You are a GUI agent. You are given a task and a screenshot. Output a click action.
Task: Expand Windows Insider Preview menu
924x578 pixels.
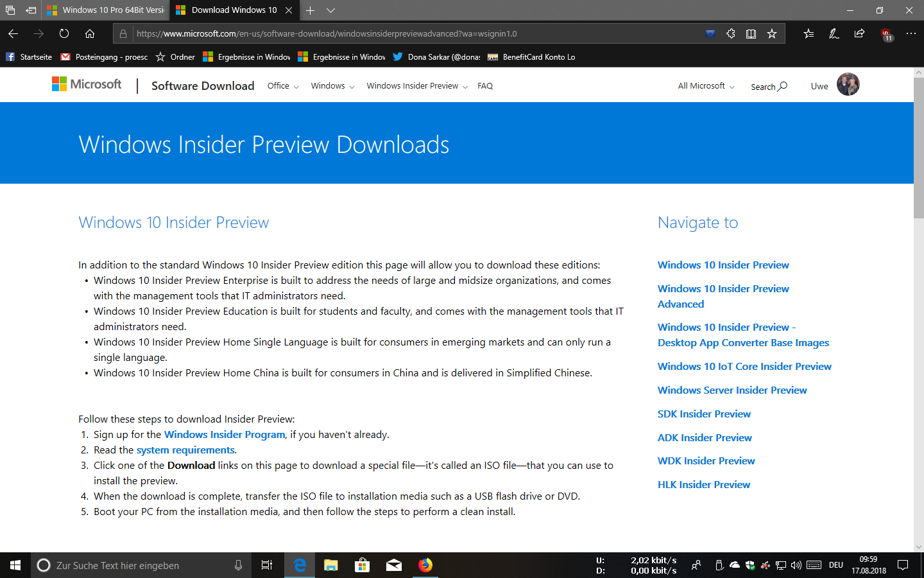click(417, 85)
